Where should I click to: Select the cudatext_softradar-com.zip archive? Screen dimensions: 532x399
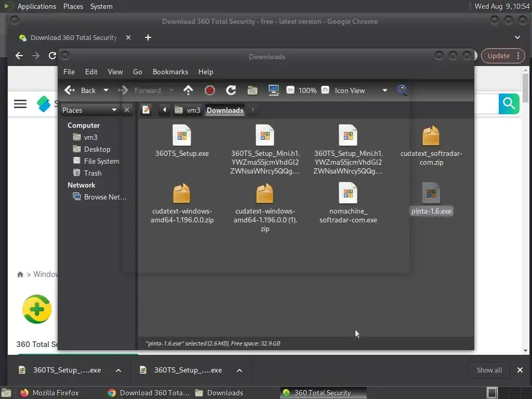click(x=431, y=145)
